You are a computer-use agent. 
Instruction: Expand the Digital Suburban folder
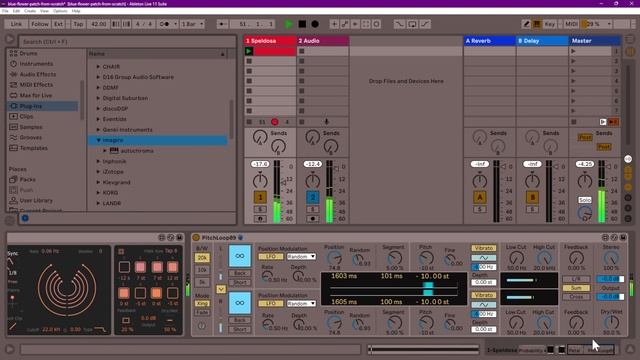[x=98, y=98]
